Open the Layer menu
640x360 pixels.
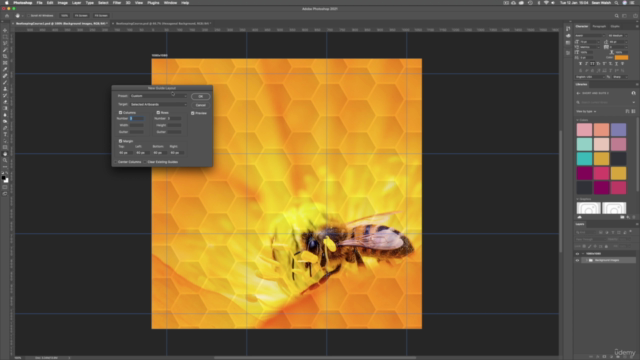click(x=76, y=3)
